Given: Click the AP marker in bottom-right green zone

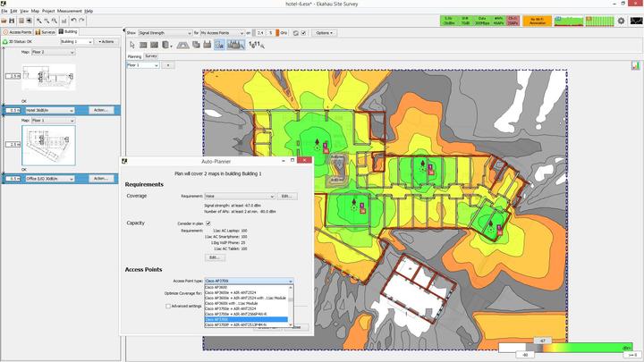Looking at the screenshot, I should [491, 226].
